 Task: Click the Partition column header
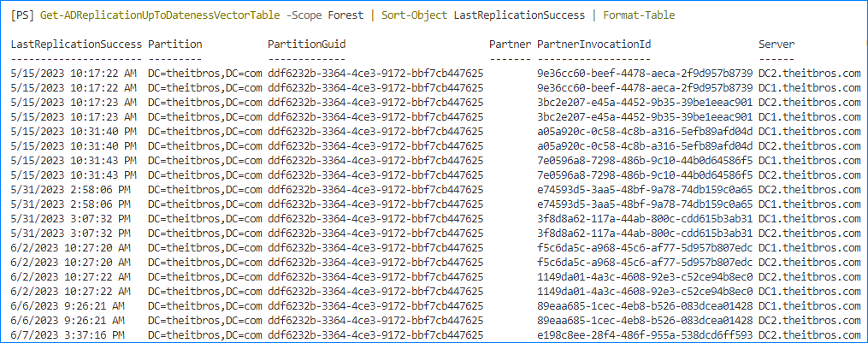[x=175, y=44]
